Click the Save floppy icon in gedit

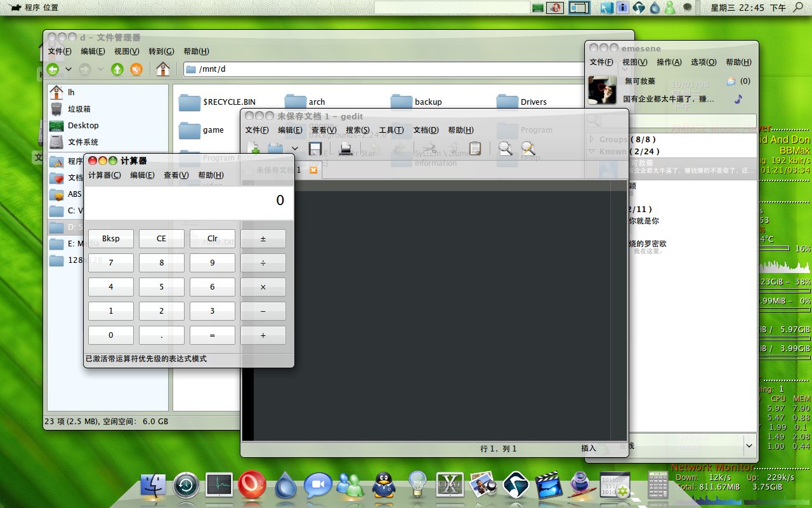(315, 149)
